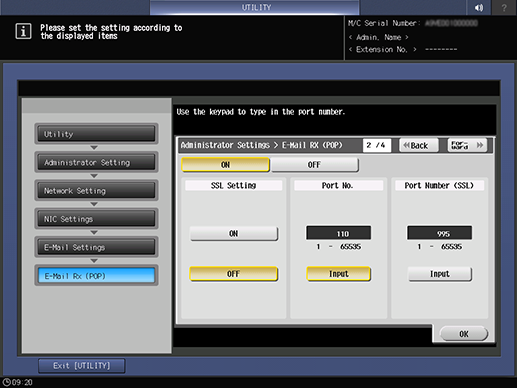Click the SSL Setting column header

point(233,185)
